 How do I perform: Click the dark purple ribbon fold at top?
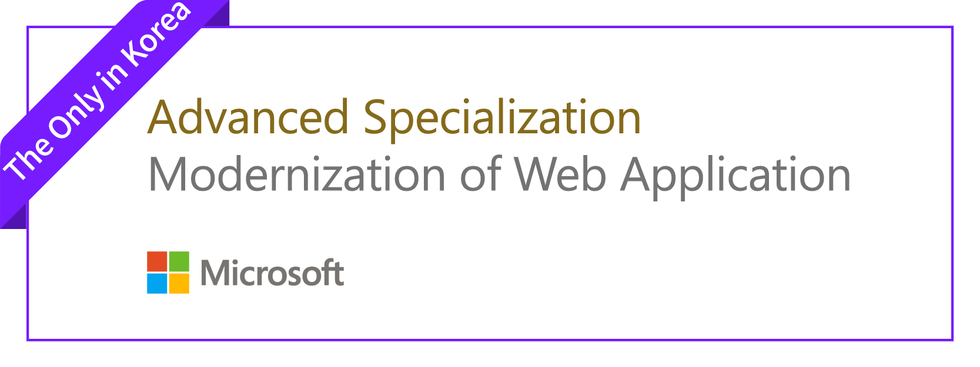point(216,14)
